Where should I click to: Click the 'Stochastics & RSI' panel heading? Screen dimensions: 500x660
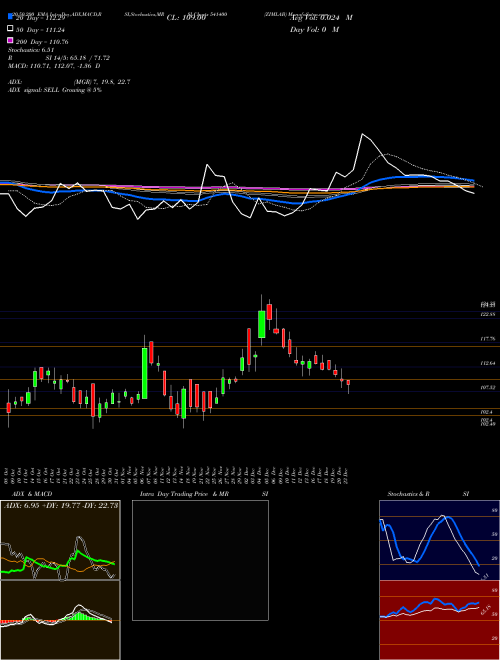428,494
